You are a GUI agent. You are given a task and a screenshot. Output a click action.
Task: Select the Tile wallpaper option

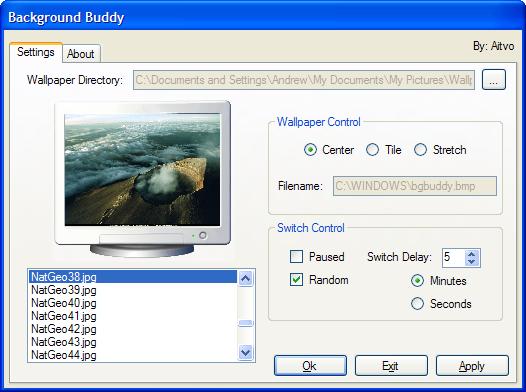(x=372, y=150)
